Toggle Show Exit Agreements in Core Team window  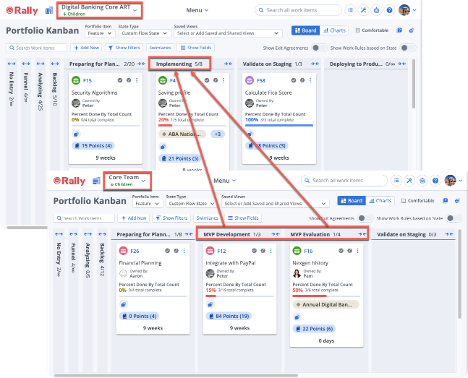[365, 218]
